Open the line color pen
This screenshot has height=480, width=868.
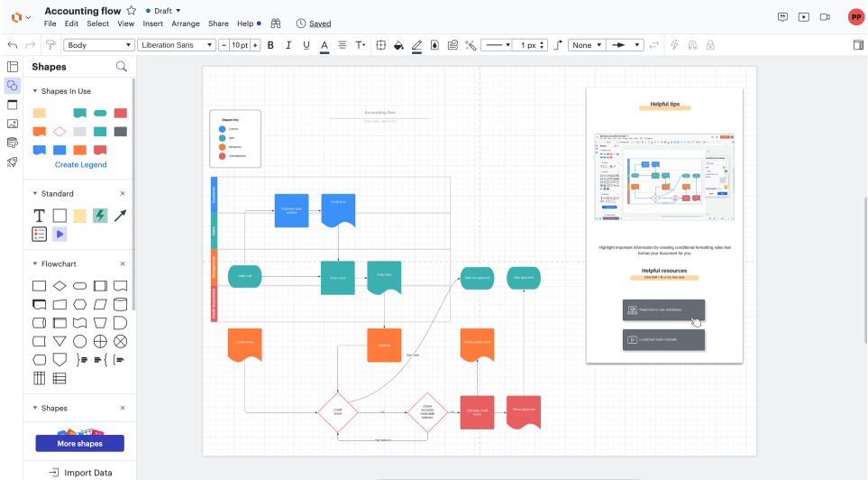(416, 45)
